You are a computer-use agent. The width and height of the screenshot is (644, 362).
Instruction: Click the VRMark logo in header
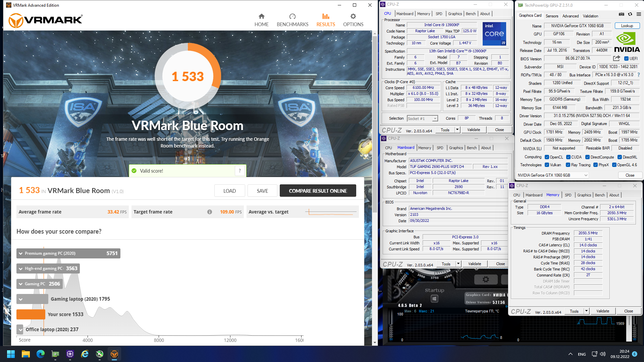click(45, 20)
